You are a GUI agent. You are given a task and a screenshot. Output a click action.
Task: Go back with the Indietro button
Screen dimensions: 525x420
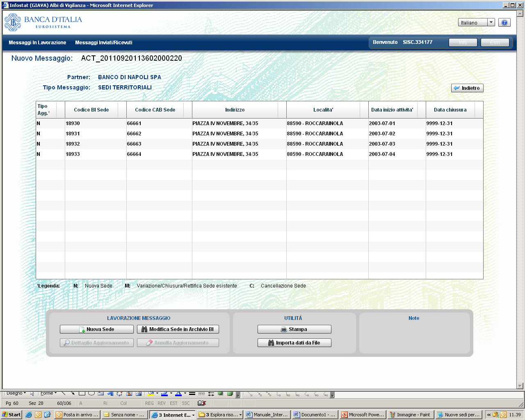point(468,88)
